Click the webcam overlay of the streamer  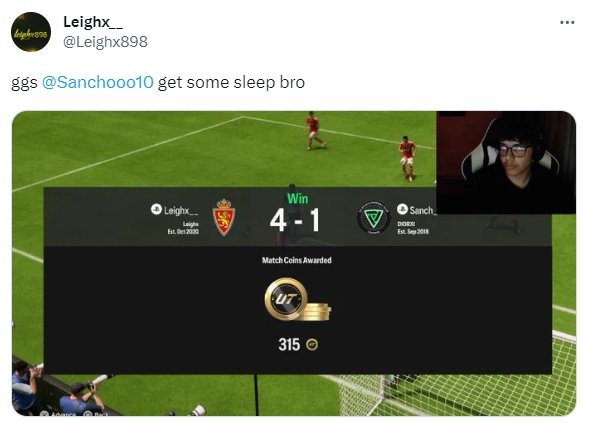coord(506,163)
